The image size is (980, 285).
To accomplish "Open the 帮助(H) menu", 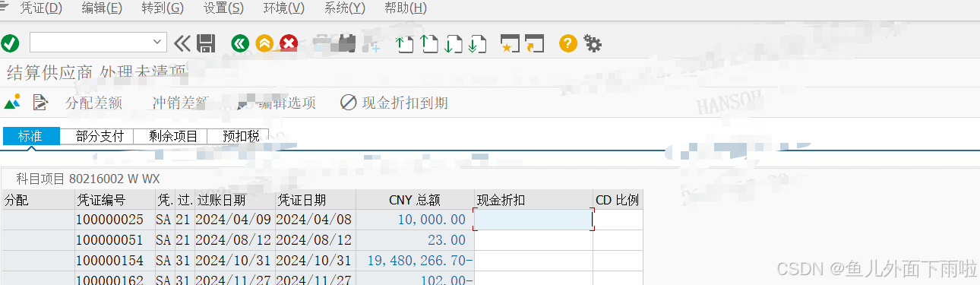I will click(405, 8).
